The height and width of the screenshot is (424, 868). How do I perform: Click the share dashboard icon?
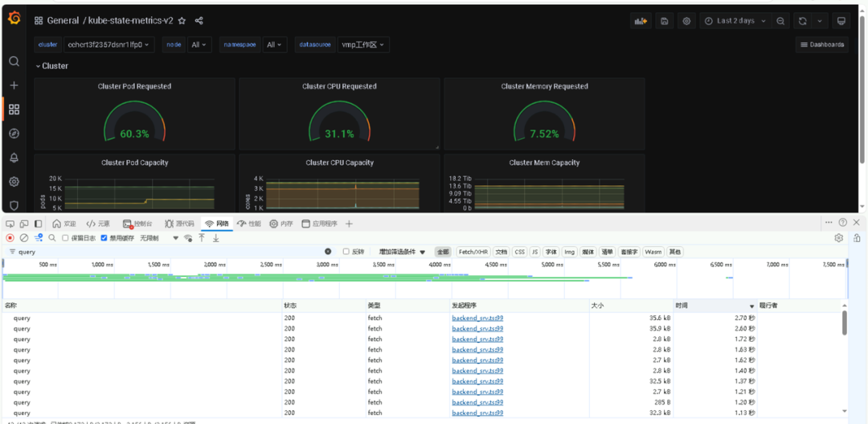coord(199,21)
